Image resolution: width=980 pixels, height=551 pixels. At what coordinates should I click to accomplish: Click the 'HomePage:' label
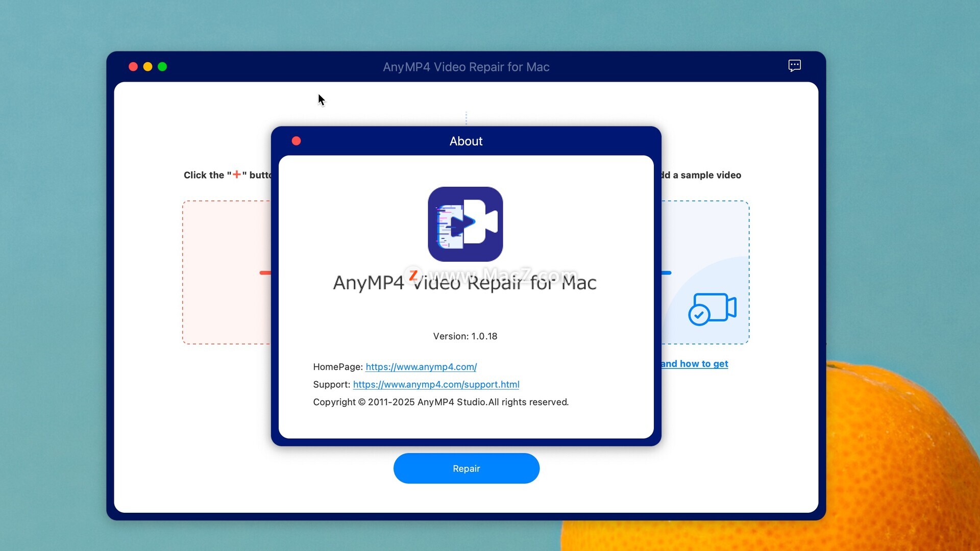(338, 367)
